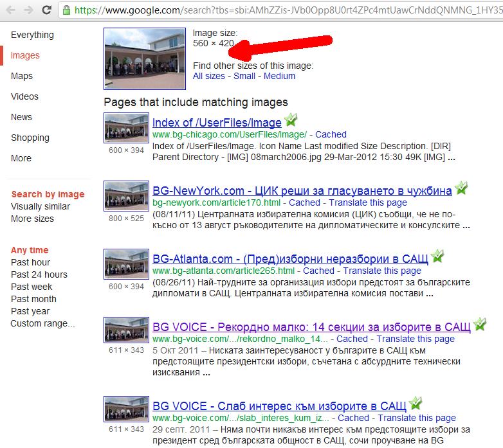Expand the More search categories in sidebar
The height and width of the screenshot is (448, 503).
point(21,158)
